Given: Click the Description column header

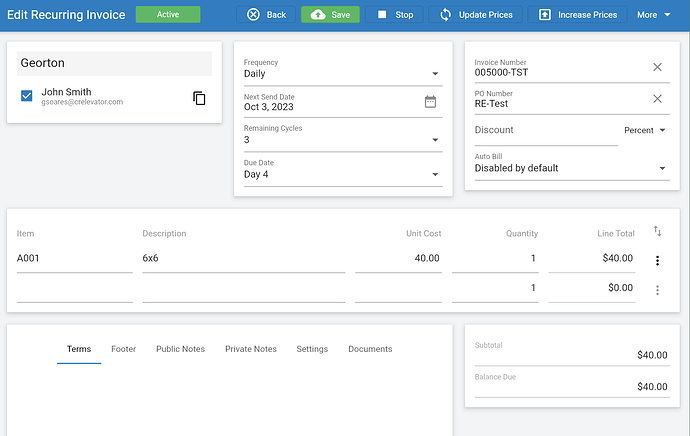Looking at the screenshot, I should coord(164,234).
